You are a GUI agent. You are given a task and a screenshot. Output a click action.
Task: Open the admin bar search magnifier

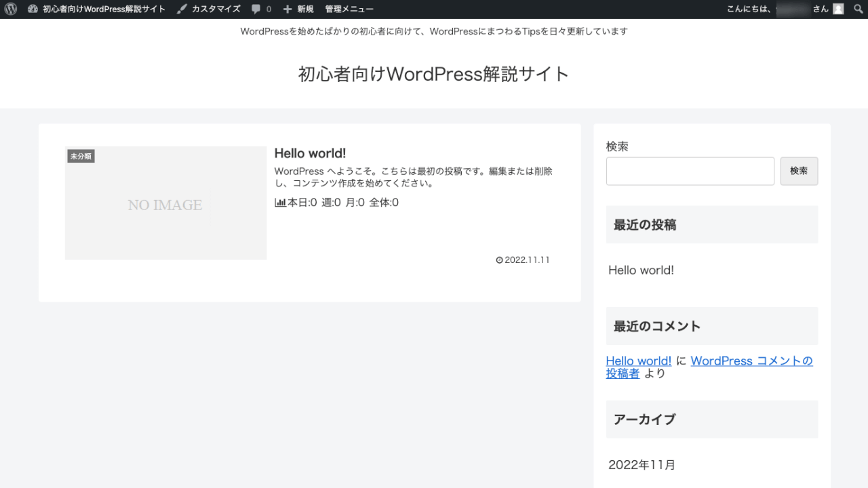[x=858, y=9]
